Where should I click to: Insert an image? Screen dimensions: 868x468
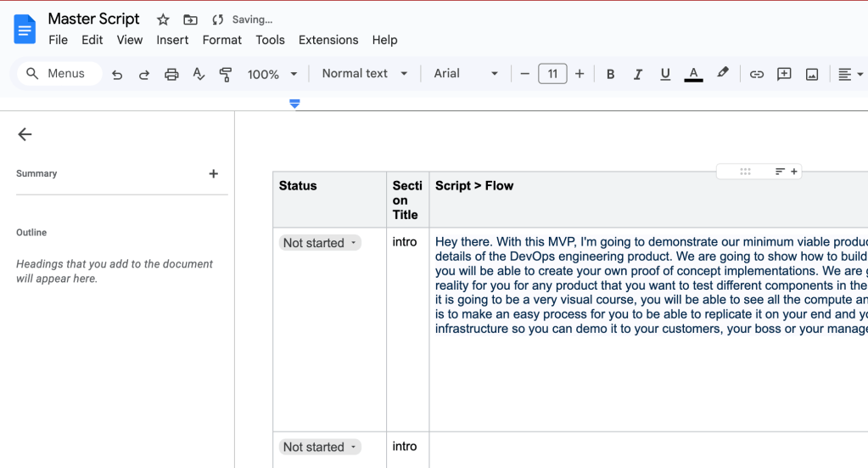(812, 74)
